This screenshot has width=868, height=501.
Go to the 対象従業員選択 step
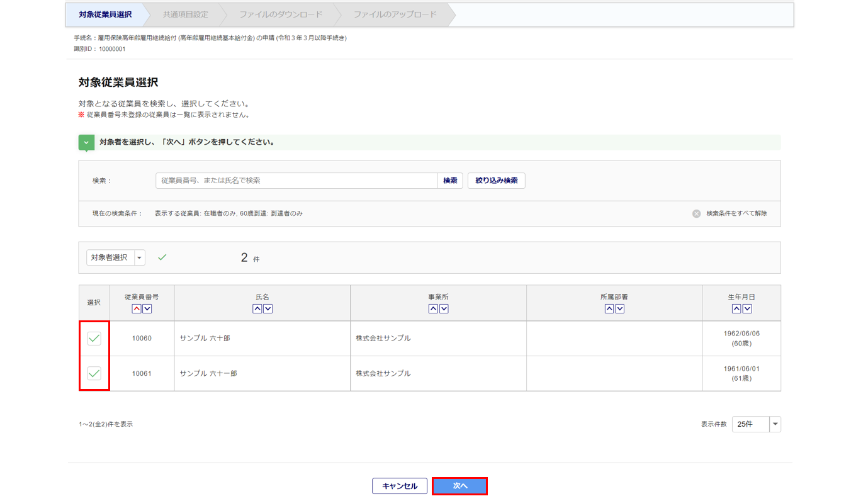[x=105, y=14]
